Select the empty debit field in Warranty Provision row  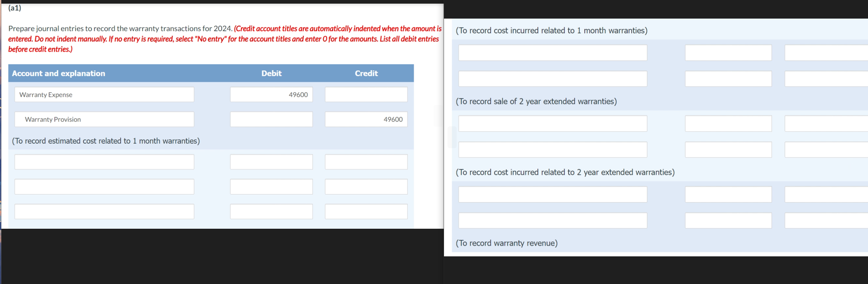click(271, 120)
